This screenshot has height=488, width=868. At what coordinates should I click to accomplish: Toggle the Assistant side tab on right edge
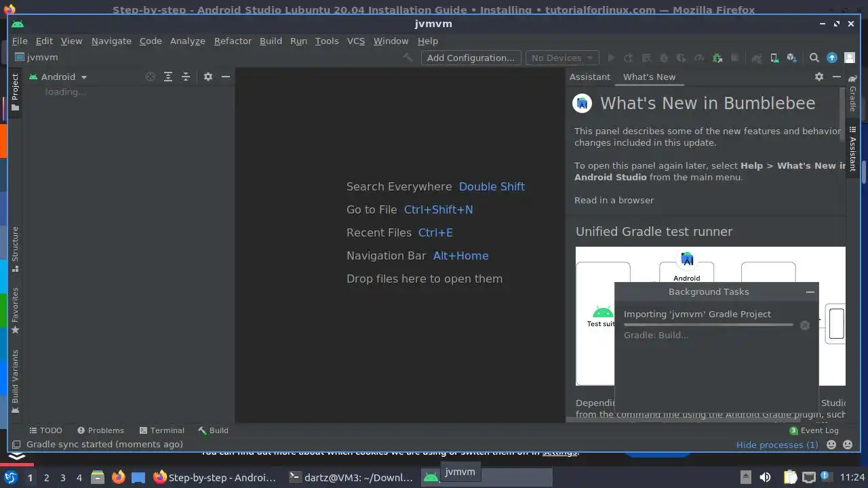852,149
